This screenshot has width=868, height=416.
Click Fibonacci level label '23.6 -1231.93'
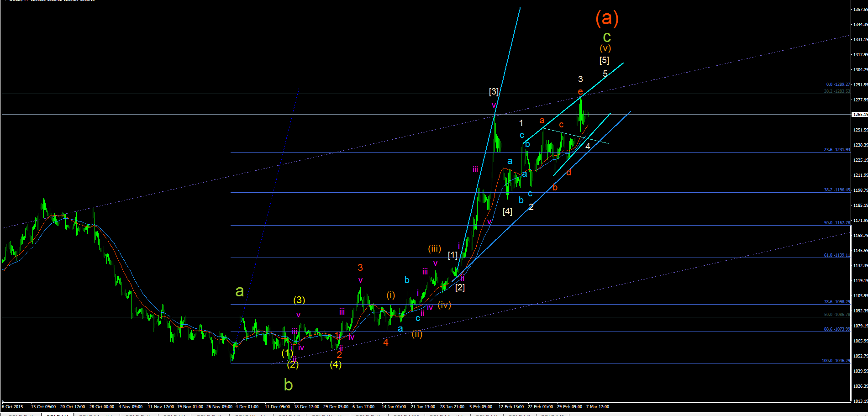click(x=837, y=150)
